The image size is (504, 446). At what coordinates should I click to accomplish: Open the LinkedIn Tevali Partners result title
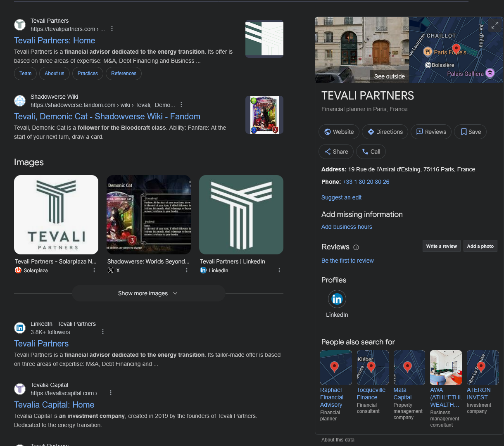tap(41, 344)
